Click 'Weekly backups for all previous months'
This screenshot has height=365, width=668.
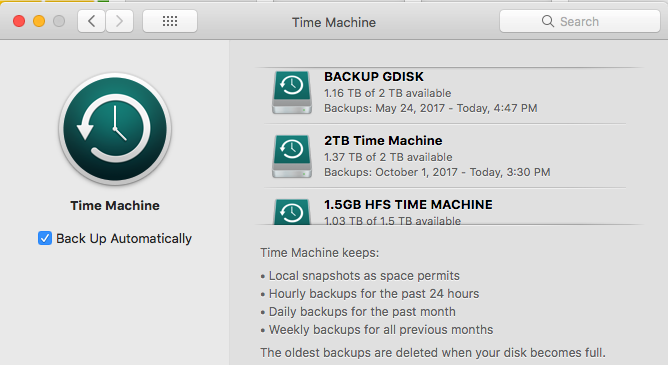click(x=381, y=330)
